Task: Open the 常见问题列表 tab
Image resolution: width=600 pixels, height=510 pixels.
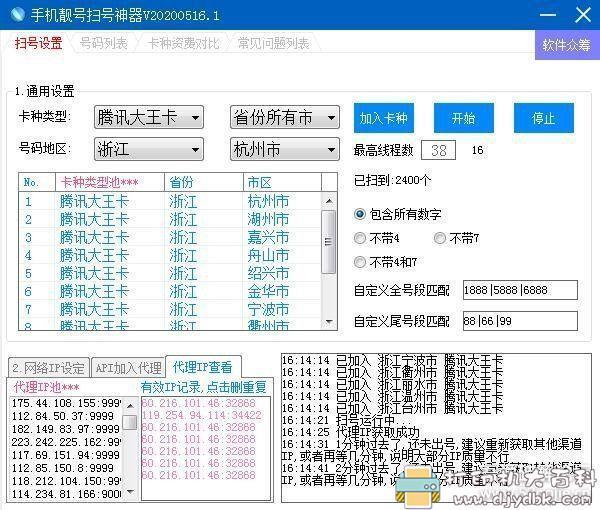Action: coord(274,43)
